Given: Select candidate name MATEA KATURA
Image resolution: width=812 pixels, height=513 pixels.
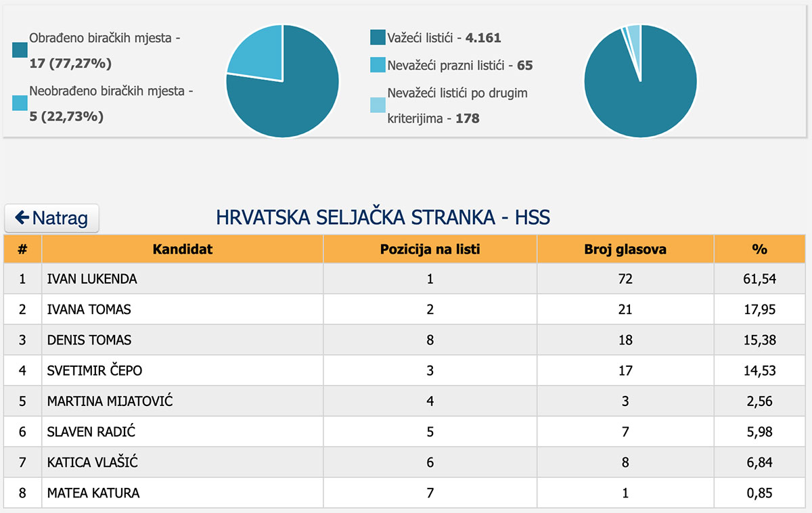Looking at the screenshot, I should [93, 493].
